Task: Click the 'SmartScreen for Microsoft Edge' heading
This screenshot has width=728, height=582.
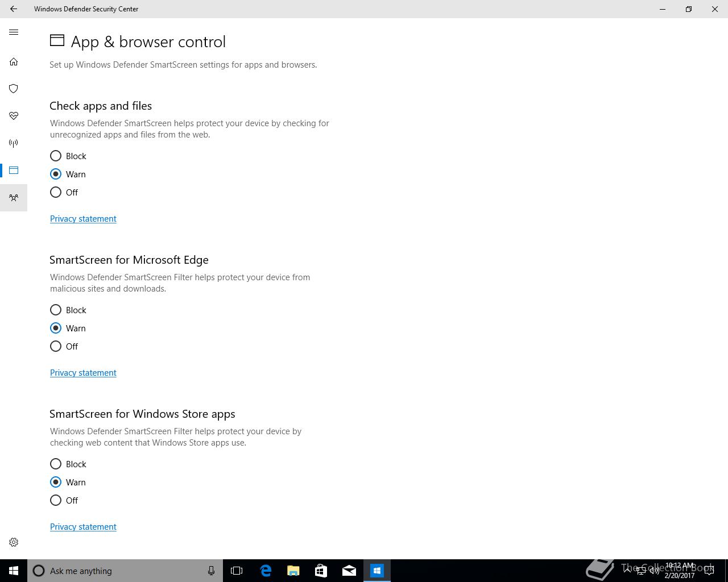Action: [129, 260]
